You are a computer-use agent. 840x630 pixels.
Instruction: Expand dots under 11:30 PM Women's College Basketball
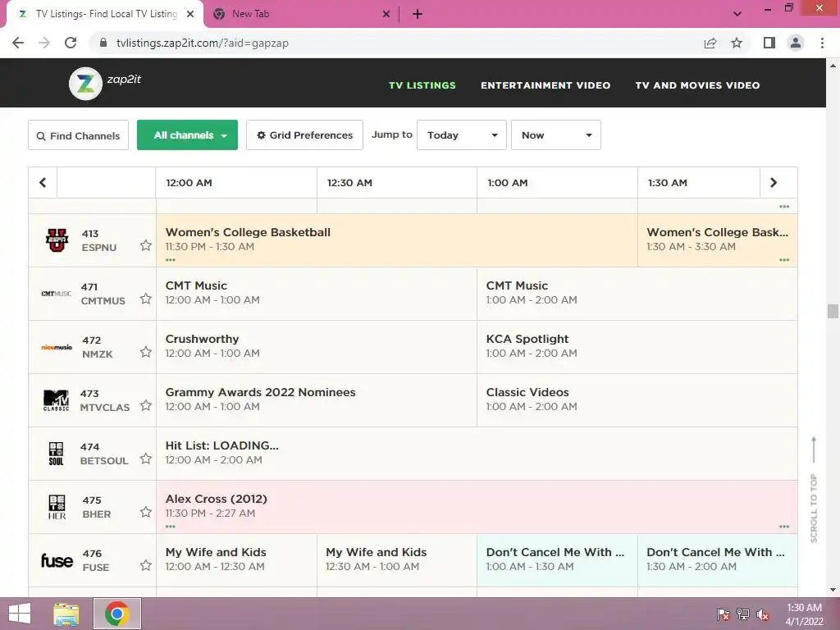[x=171, y=260]
